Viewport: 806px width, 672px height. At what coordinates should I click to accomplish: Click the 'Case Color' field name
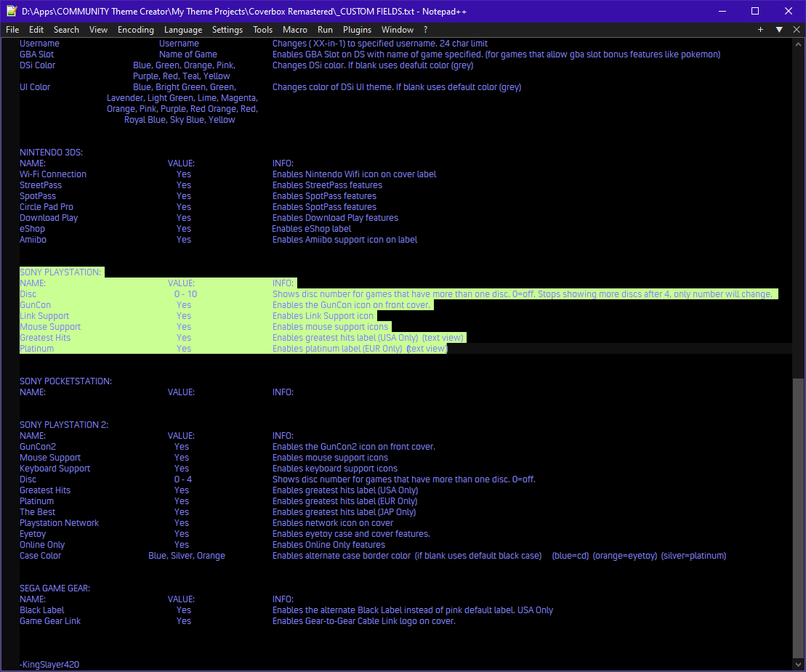click(40, 556)
